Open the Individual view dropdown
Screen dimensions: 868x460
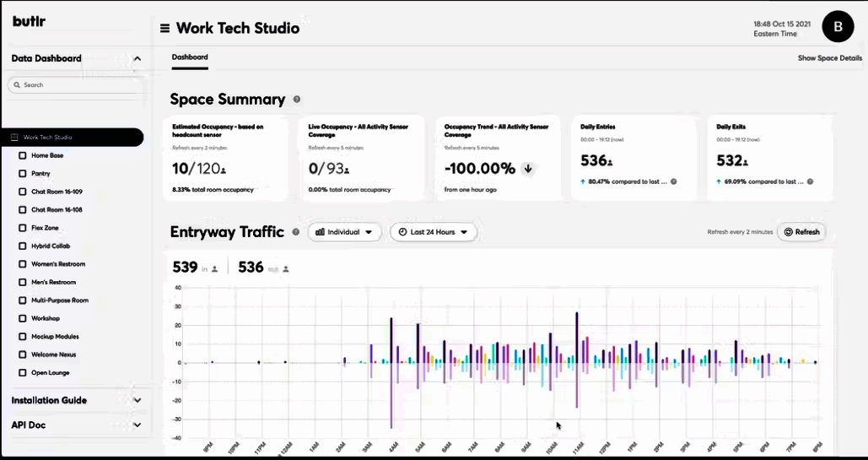point(344,232)
